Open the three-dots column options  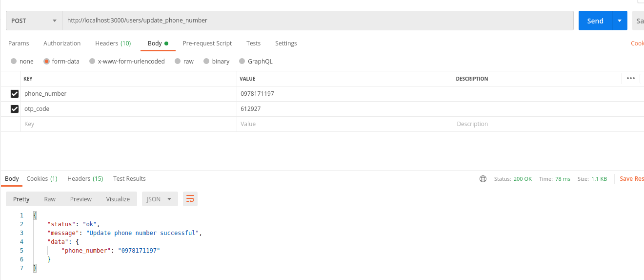630,78
